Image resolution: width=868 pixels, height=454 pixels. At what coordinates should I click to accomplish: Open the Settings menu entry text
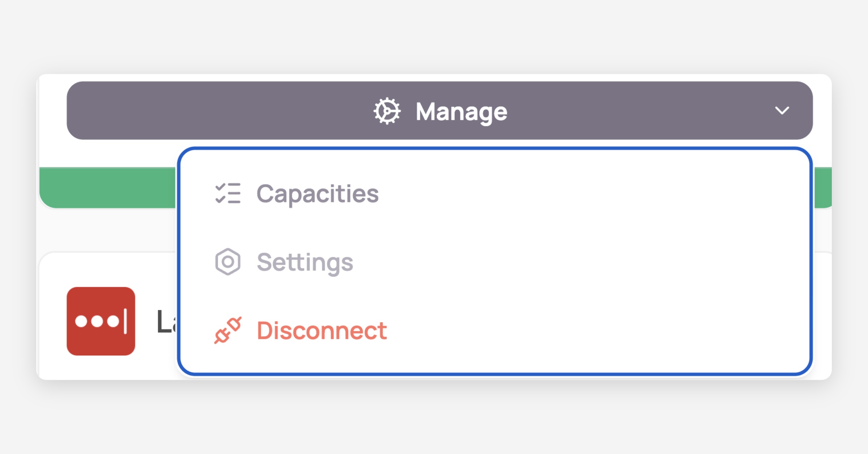(305, 262)
